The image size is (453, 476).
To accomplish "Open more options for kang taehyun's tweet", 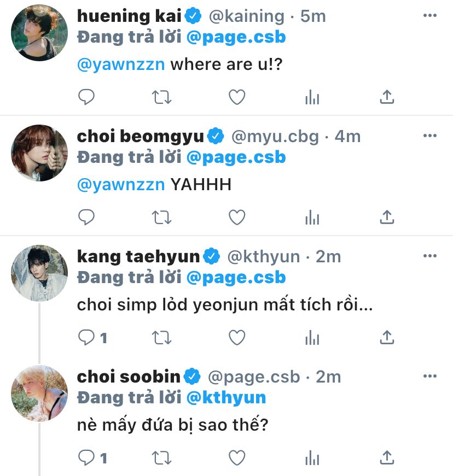I will (430, 256).
